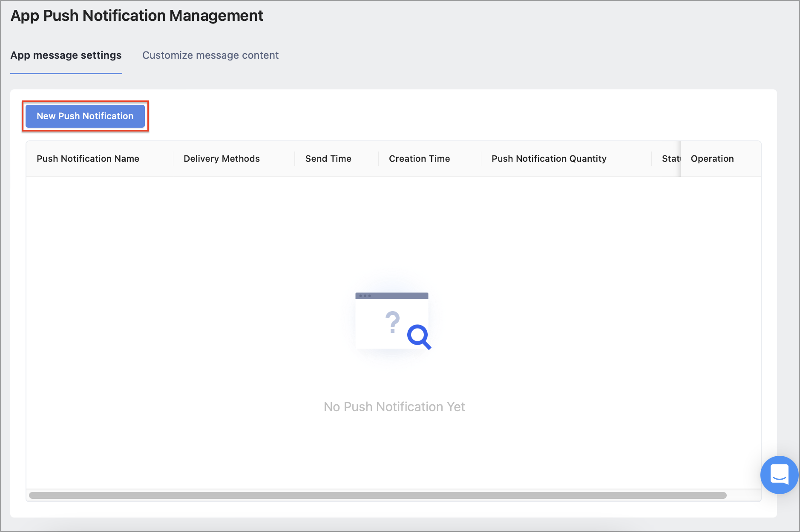Click the Creation Time column header
This screenshot has height=532, width=800.
click(x=419, y=158)
